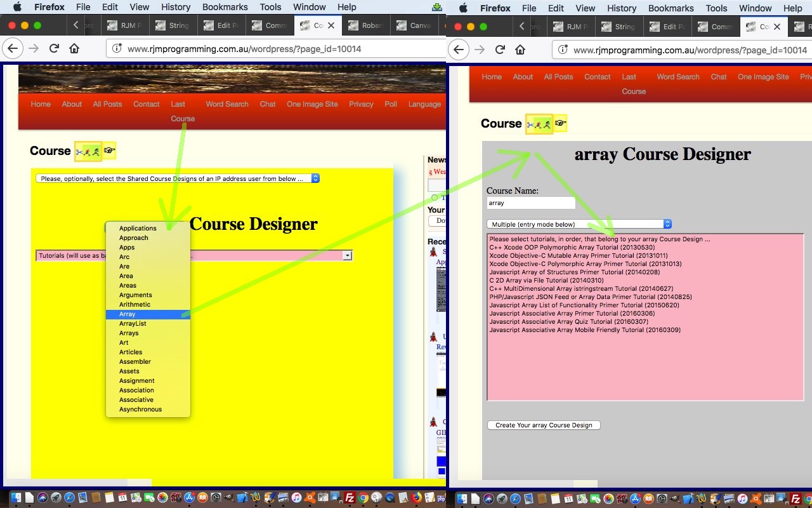The height and width of the screenshot is (508, 812).
Task: Open Calendar from the right window's dock
Action: 568,499
